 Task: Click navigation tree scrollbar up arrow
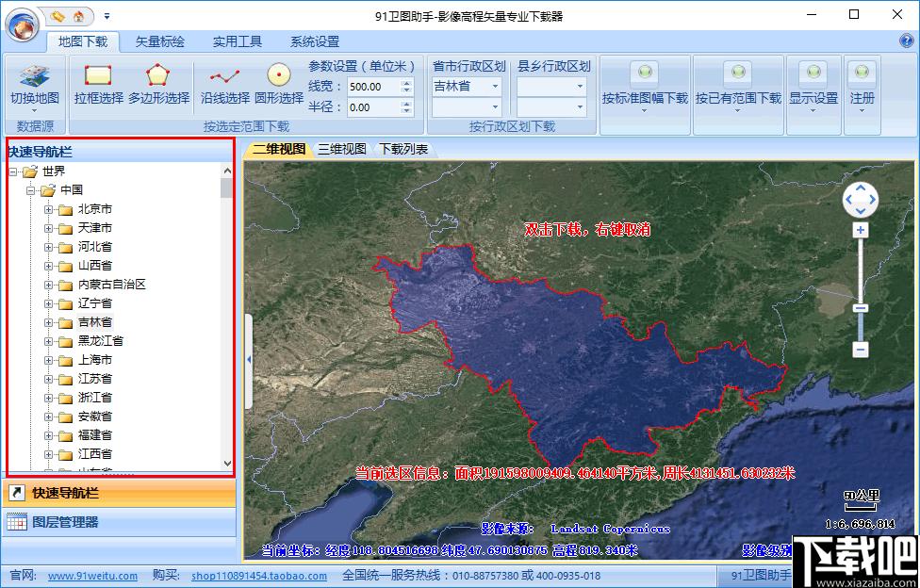click(228, 171)
